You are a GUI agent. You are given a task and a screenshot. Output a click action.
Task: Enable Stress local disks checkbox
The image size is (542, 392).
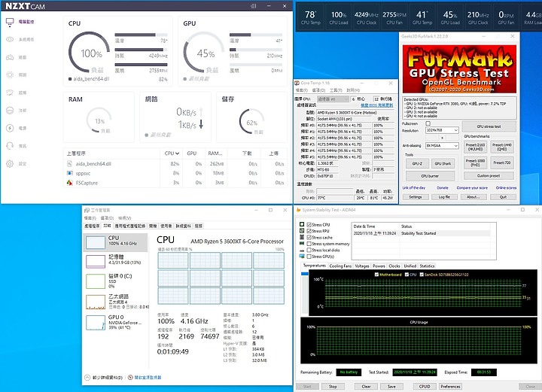click(x=309, y=250)
